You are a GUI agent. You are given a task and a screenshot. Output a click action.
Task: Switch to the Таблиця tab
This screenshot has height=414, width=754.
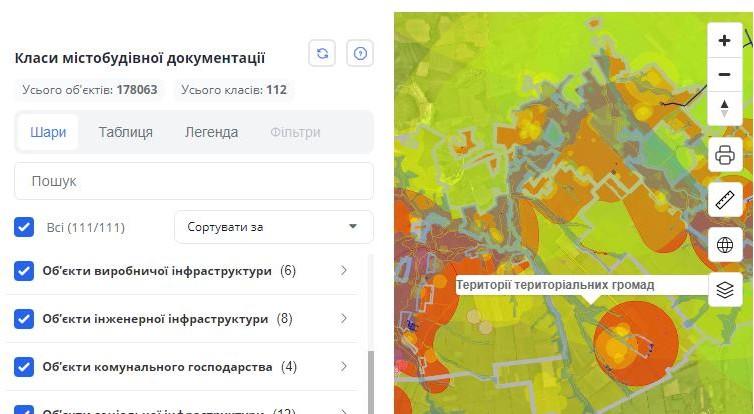[x=125, y=132]
